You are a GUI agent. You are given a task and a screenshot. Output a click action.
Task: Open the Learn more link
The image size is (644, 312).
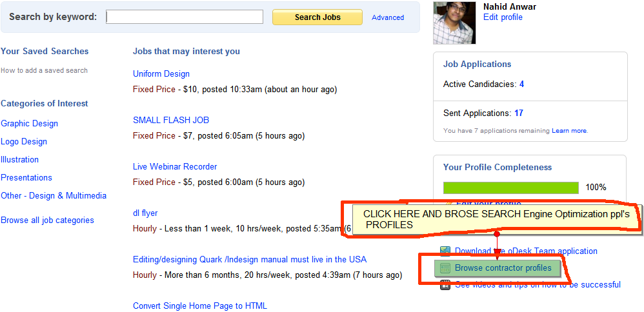(569, 131)
